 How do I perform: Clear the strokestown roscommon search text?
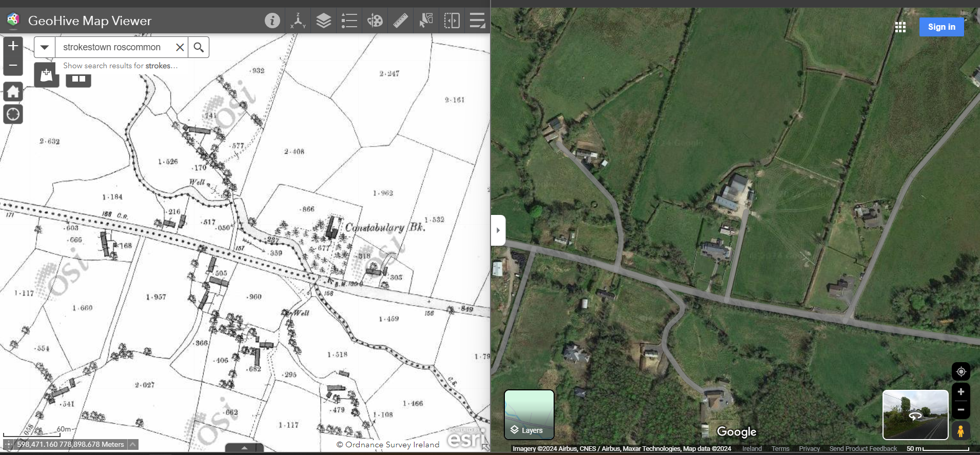point(180,47)
